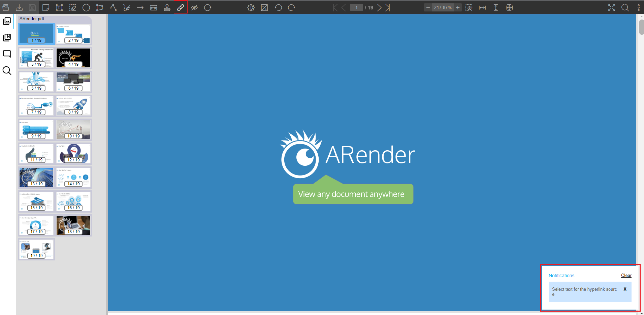Viewport: 644px width, 315px height.
Task: Open page thumbnail 6 / 19
Action: pos(73,82)
